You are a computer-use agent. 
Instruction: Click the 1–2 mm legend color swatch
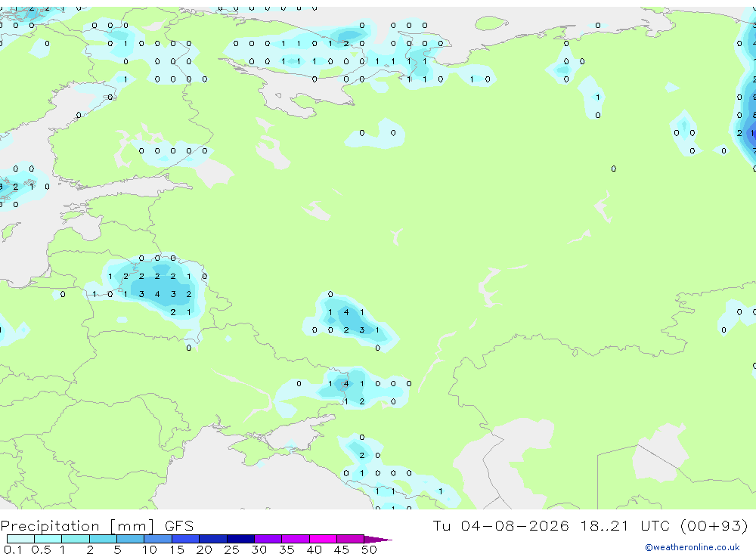[76, 539]
